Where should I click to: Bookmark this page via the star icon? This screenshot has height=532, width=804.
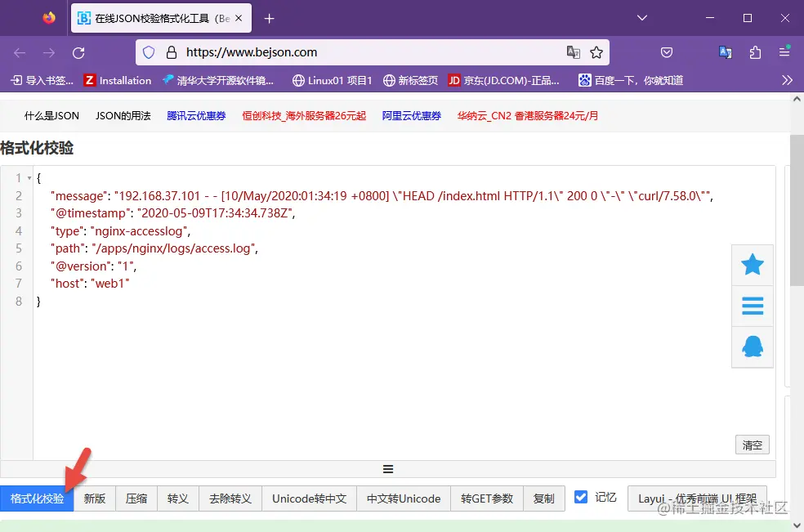596,51
